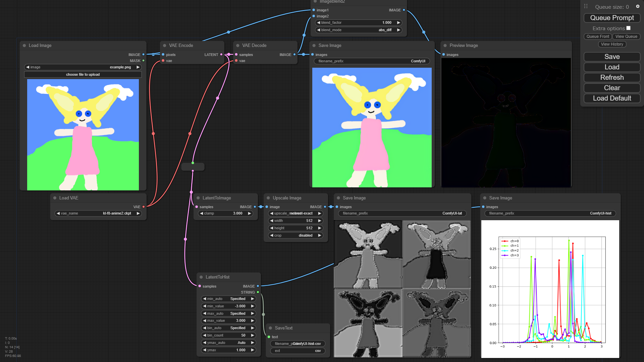Click the Upscale Image node icon

pyautogui.click(x=269, y=197)
